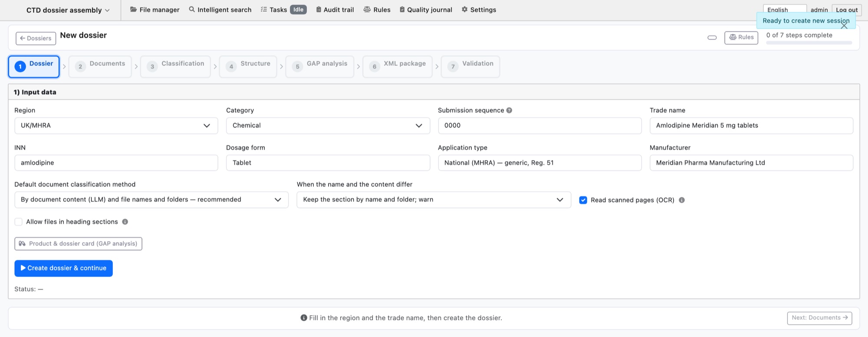This screenshot has height=337, width=868.
Task: Open Intelligent search page
Action: (220, 10)
